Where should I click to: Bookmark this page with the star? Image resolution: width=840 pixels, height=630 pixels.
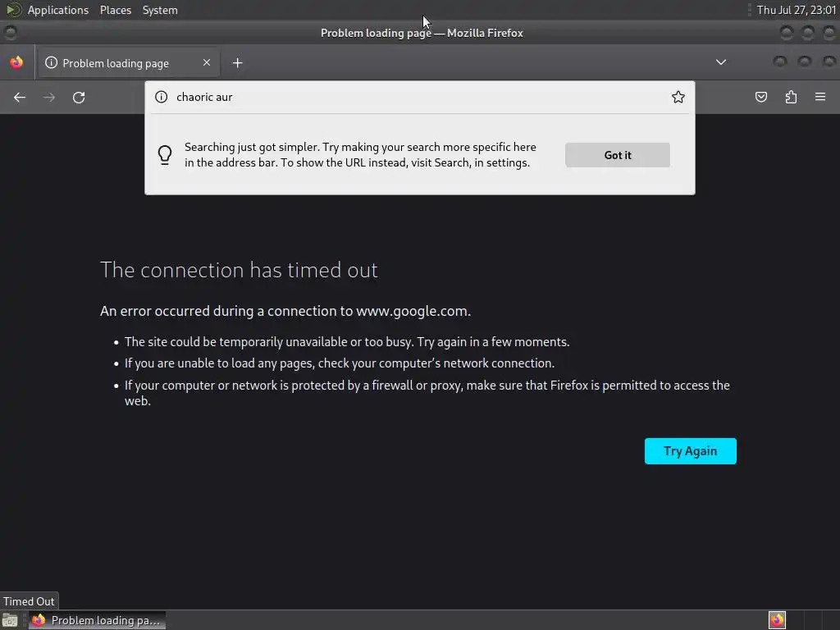pyautogui.click(x=678, y=97)
